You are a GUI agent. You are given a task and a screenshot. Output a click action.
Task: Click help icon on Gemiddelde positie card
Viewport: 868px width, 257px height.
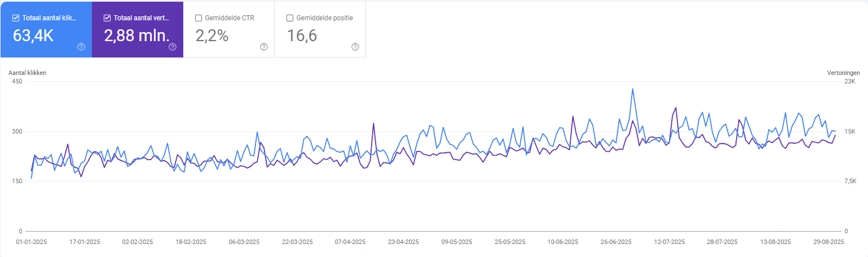(355, 47)
